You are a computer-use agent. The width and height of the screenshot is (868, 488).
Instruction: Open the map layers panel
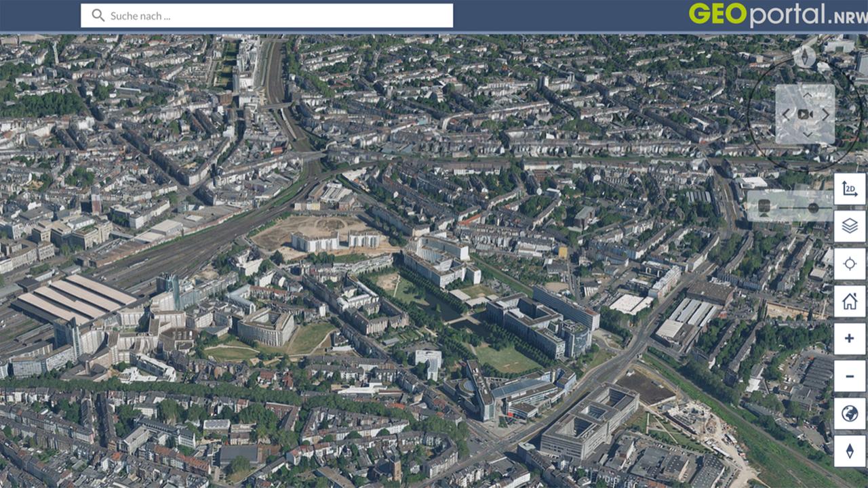pos(850,226)
